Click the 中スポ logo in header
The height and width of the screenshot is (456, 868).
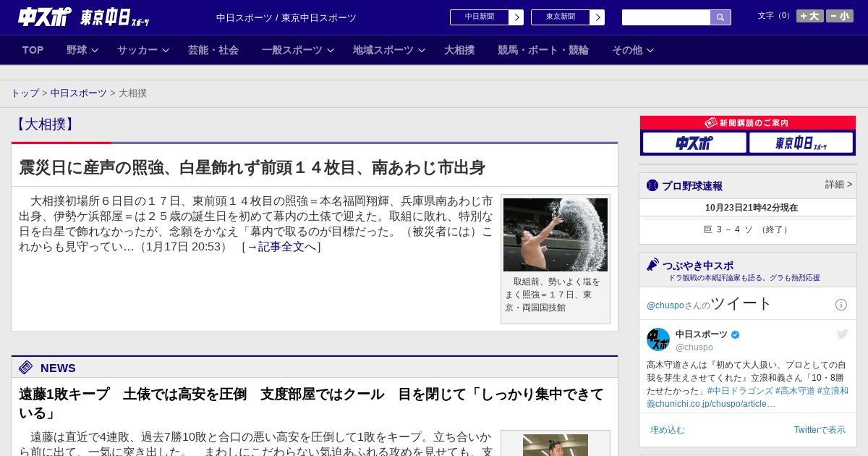pos(44,17)
